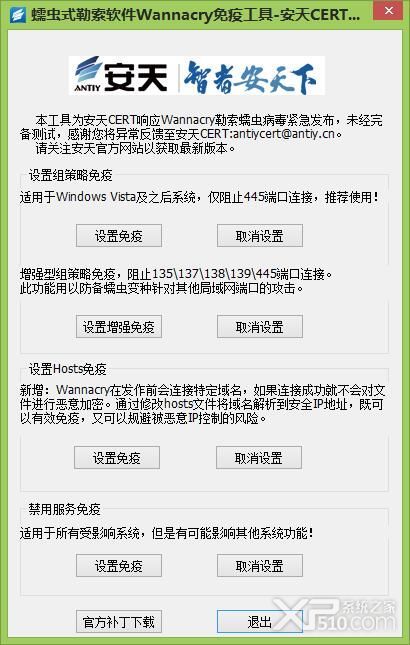Close the Wannacry immunity tool window
This screenshot has height=645, width=410.
pos(388,10)
